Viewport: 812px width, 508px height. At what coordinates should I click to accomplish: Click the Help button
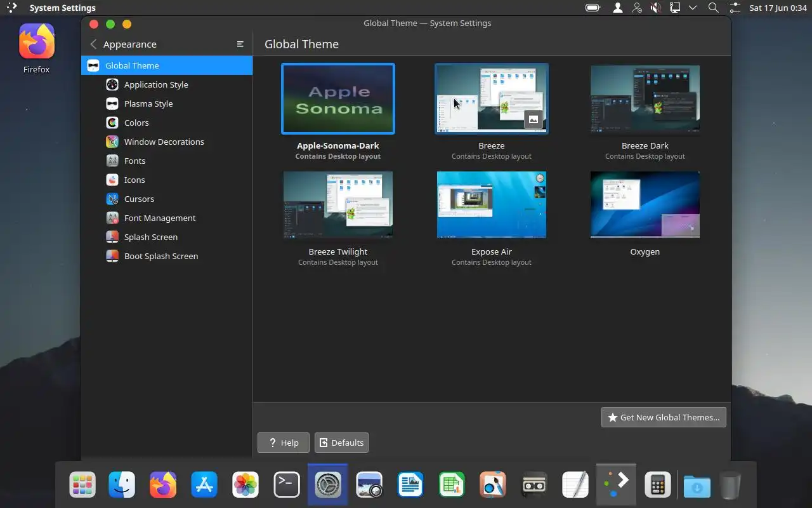[284, 443]
